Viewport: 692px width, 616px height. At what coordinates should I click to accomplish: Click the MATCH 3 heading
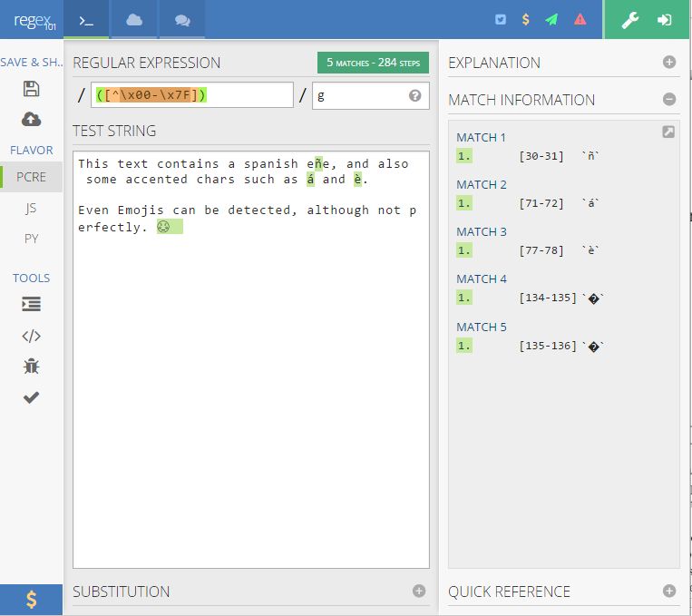(x=481, y=232)
